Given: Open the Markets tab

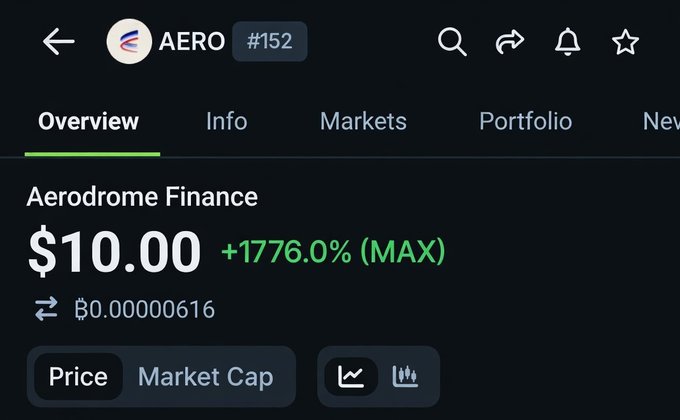Looking at the screenshot, I should [363, 122].
